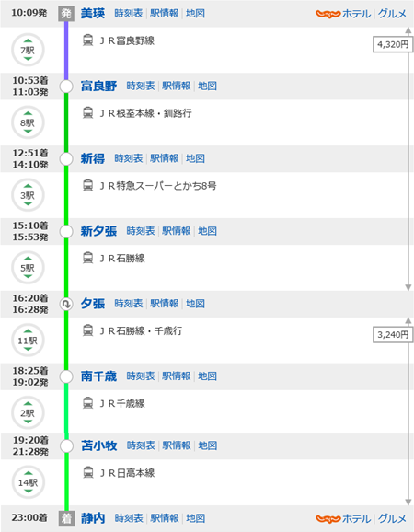Click 新得 transfer circle on route line
The height and width of the screenshot is (532, 414).
click(66, 159)
